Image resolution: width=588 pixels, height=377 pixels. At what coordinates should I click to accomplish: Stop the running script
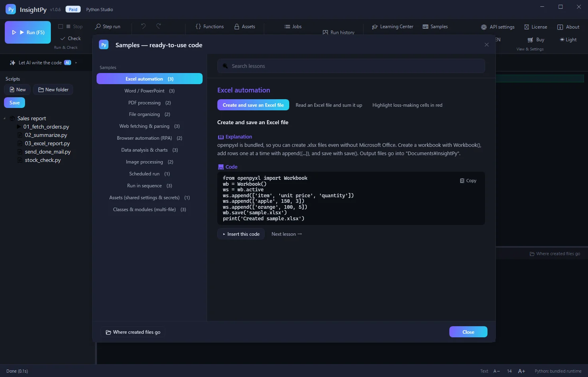pyautogui.click(x=71, y=27)
